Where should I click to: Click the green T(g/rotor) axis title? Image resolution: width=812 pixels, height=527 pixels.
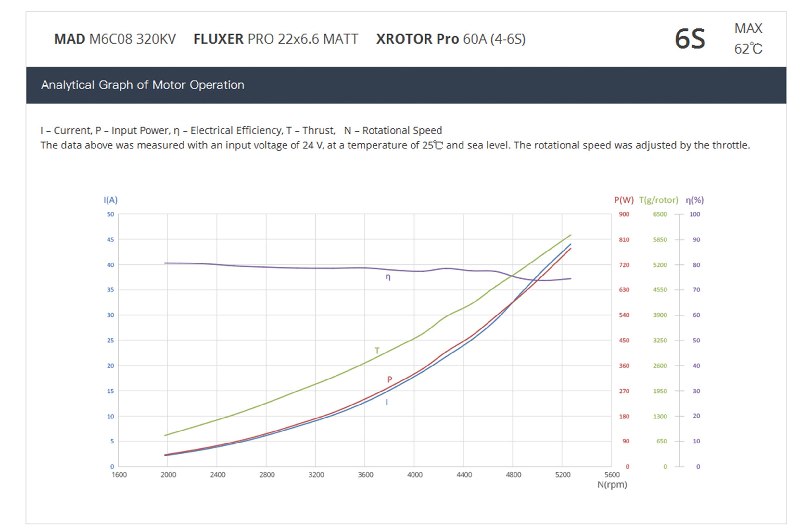(658, 200)
